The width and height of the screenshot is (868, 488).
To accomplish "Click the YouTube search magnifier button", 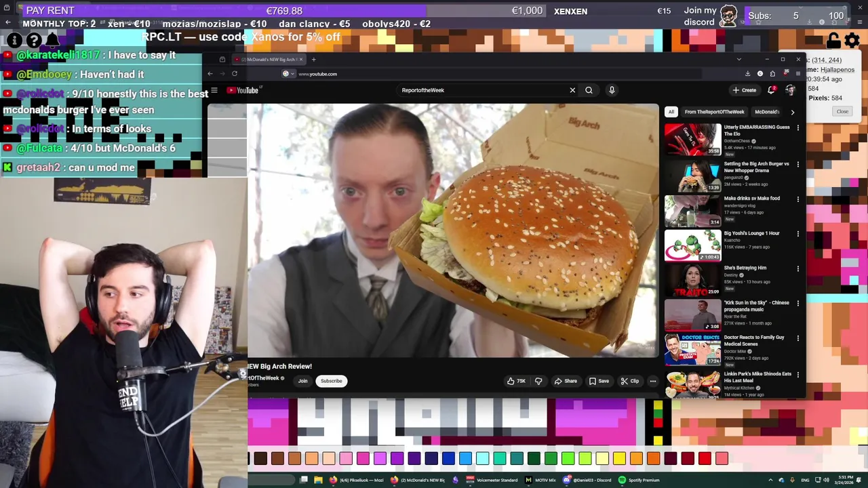I will tap(589, 90).
